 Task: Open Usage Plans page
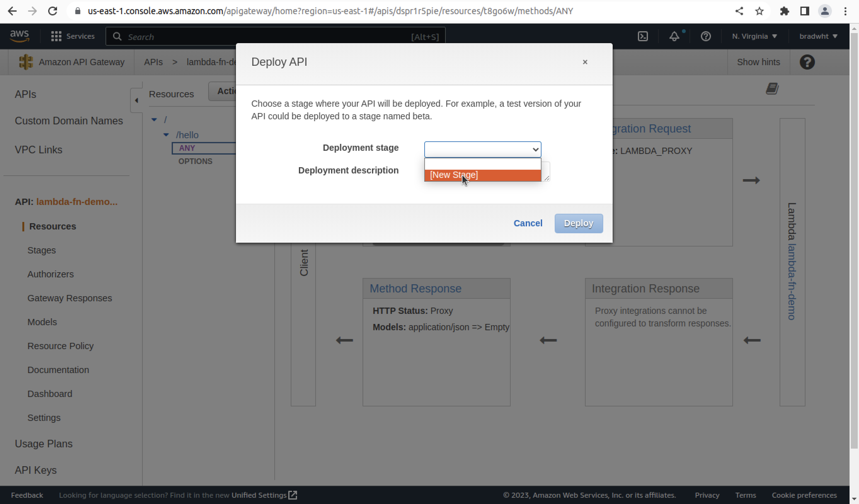pyautogui.click(x=43, y=444)
